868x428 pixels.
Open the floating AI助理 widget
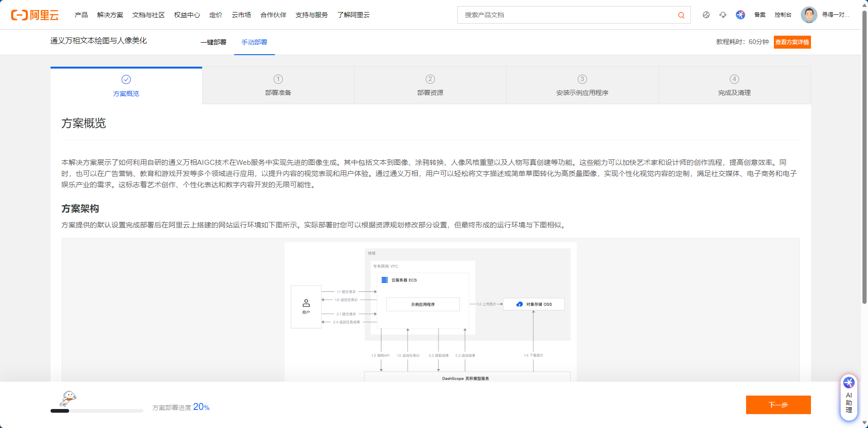coord(849,397)
